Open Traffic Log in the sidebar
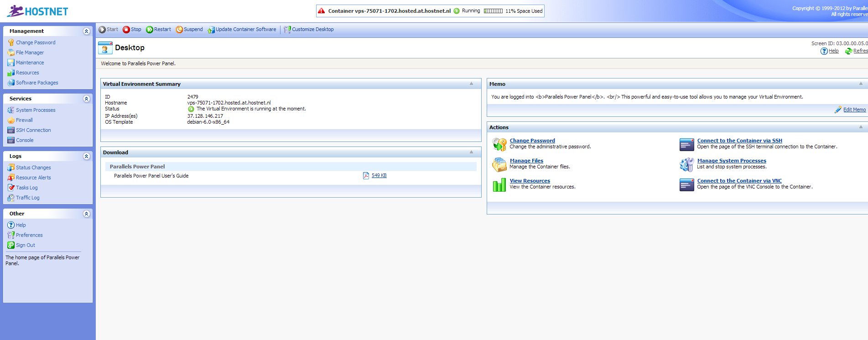 coord(27,198)
